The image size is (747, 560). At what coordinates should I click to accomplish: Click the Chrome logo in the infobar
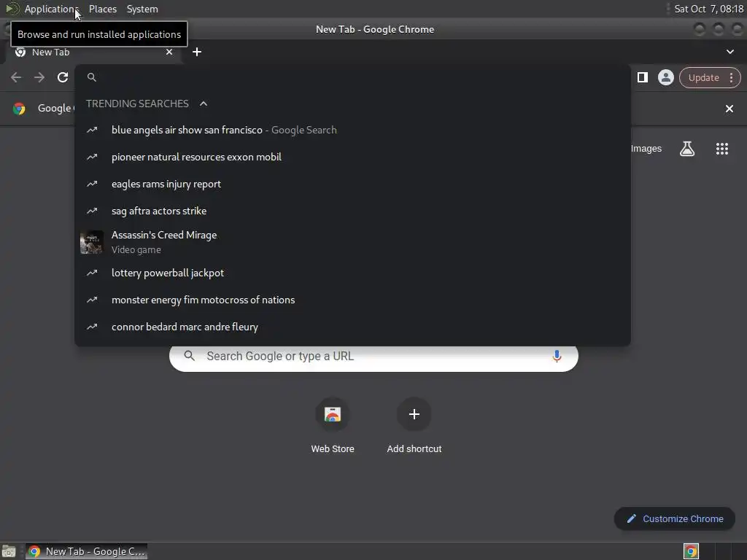click(x=19, y=109)
